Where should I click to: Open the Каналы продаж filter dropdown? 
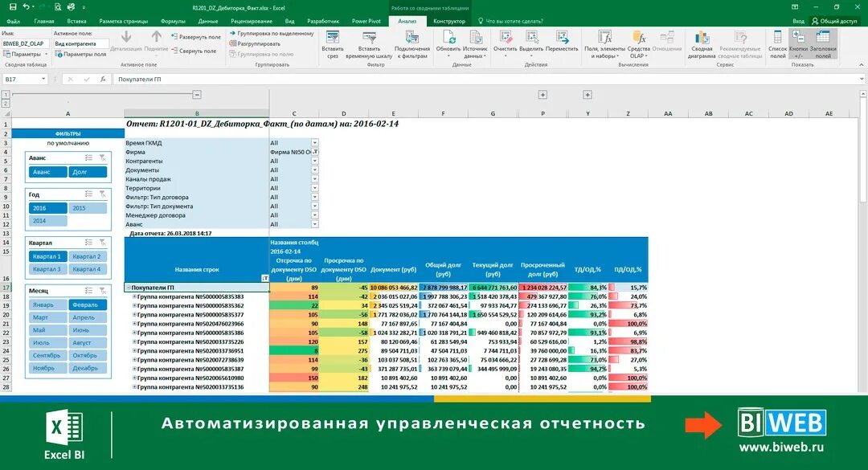(314, 179)
